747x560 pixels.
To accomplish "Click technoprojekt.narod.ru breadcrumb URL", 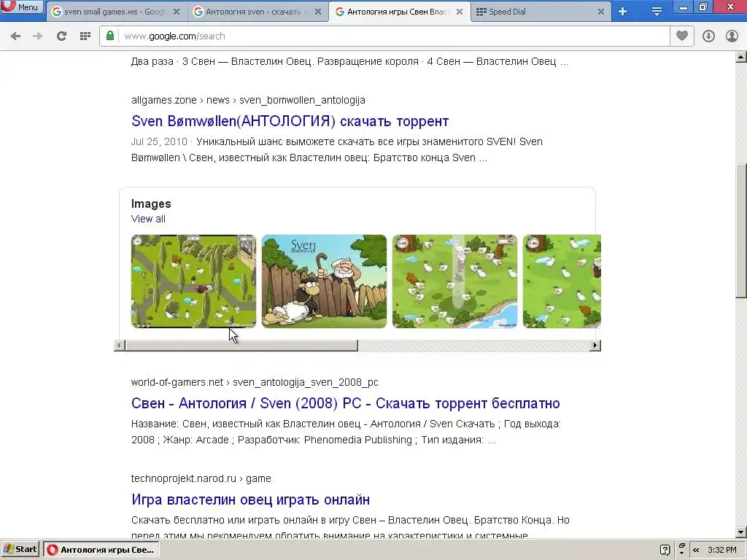I will click(x=201, y=478).
